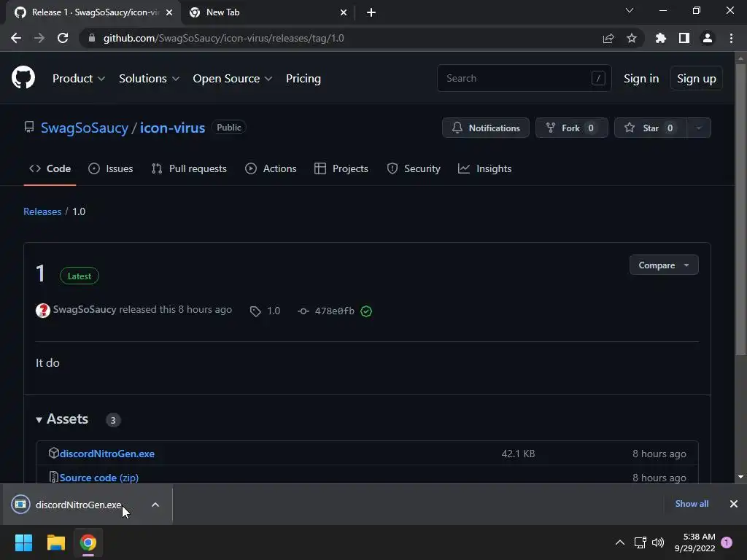
Task: Download Source code (zip)
Action: click(99, 477)
